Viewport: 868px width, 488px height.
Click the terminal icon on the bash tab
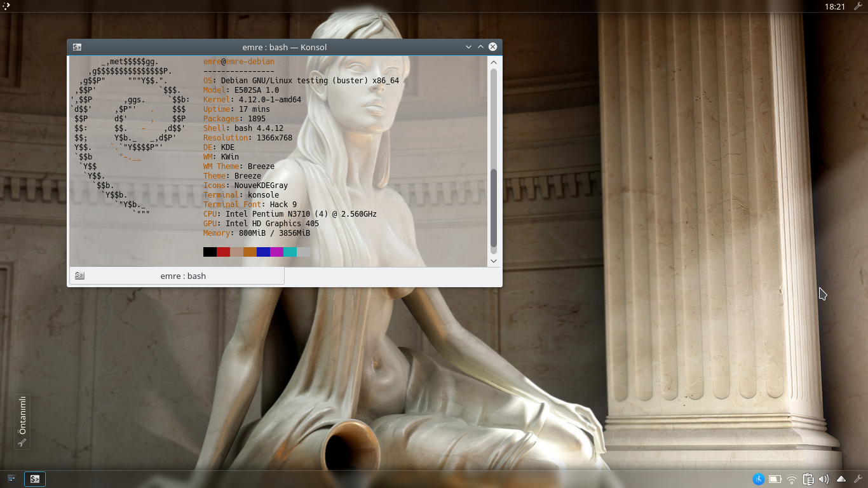tap(79, 276)
